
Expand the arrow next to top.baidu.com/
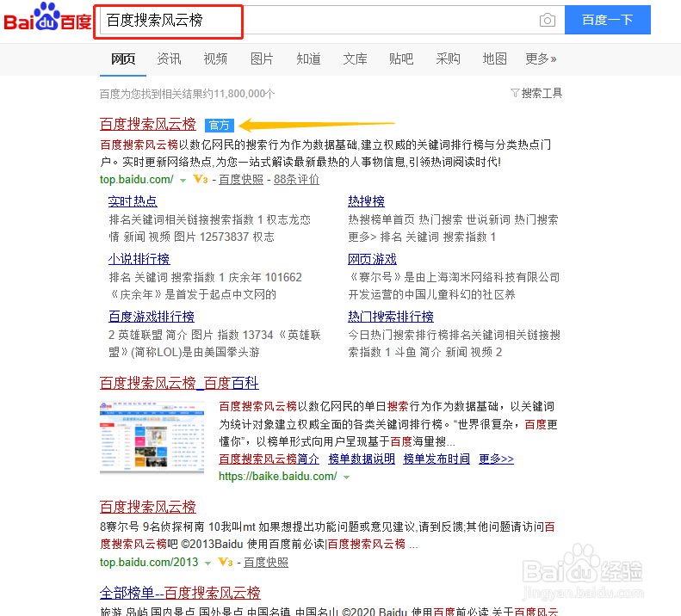coord(183,180)
